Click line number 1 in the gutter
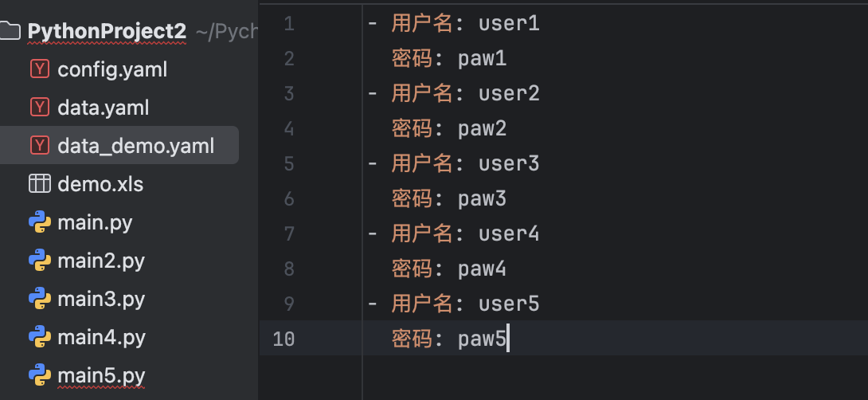The image size is (868, 400). 288,24
